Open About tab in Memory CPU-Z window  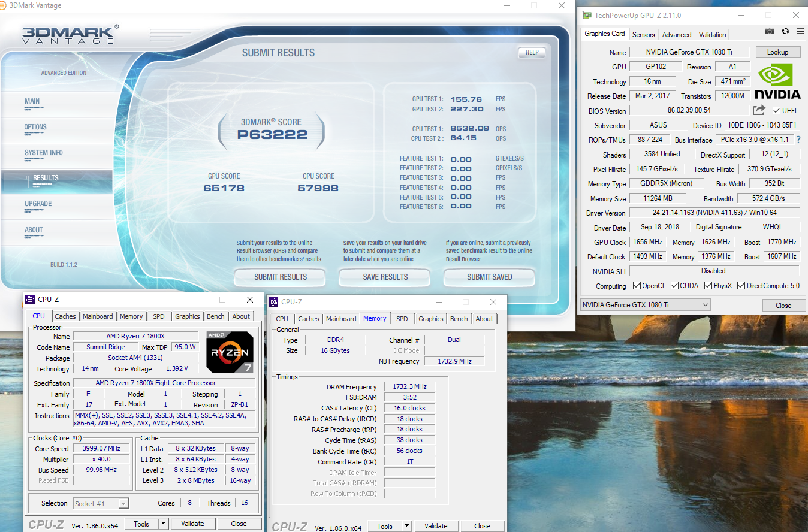(484, 319)
